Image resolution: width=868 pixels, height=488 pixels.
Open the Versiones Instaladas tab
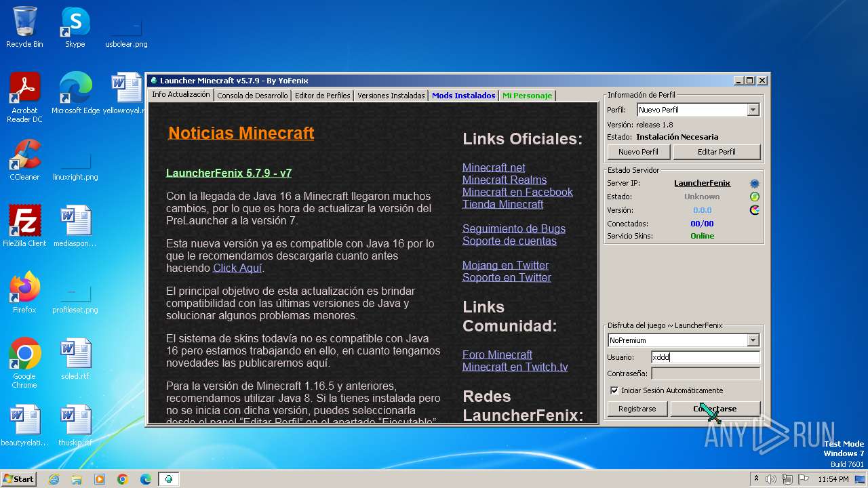tap(391, 96)
